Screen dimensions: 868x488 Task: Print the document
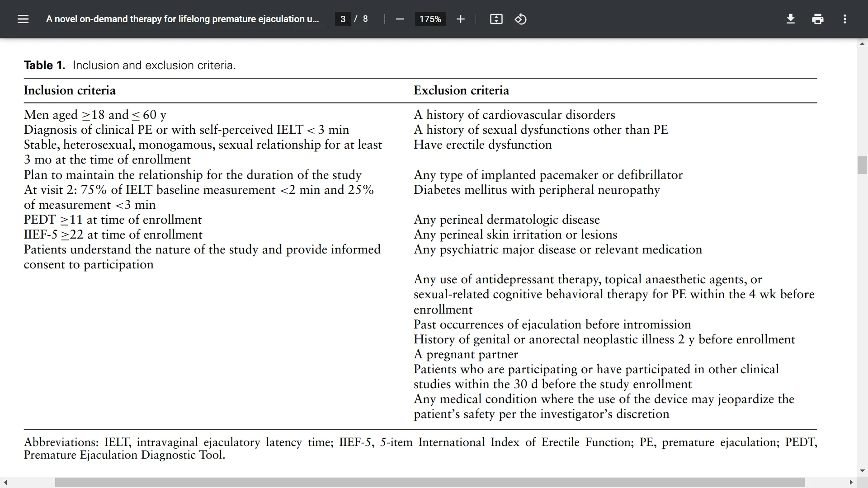point(817,19)
